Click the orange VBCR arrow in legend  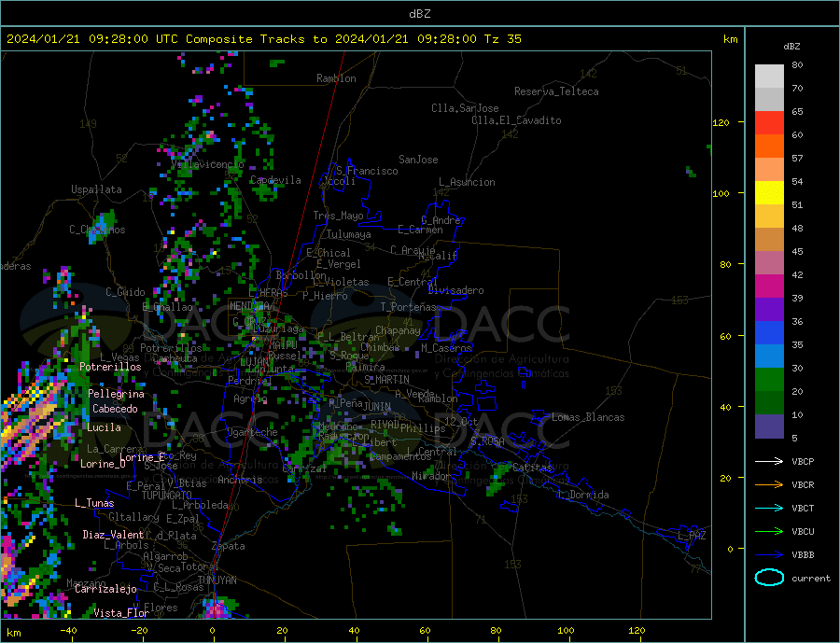coord(769,485)
